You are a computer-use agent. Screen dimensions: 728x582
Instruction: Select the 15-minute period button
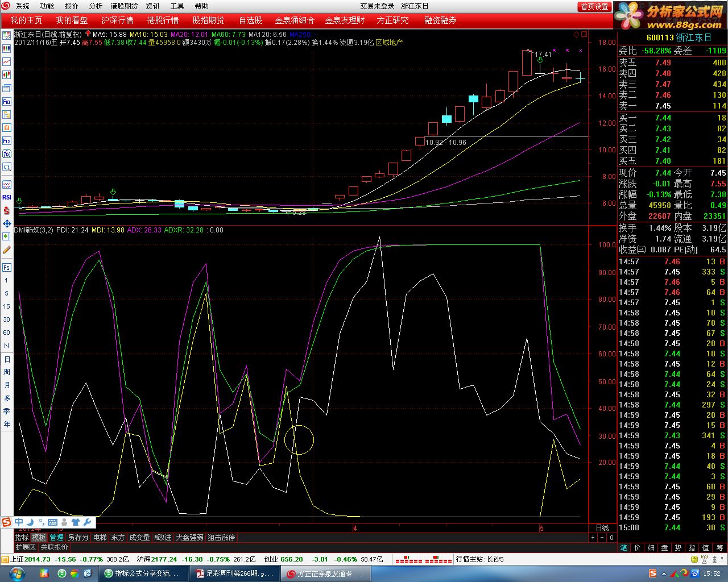pyautogui.click(x=7, y=306)
